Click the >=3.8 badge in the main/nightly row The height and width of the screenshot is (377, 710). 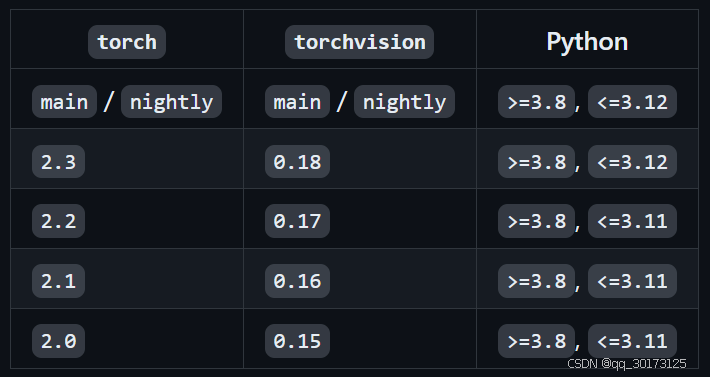coord(537,102)
